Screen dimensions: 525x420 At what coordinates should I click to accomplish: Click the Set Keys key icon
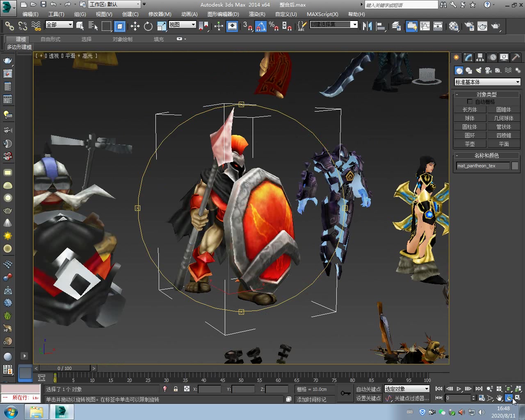click(x=345, y=393)
